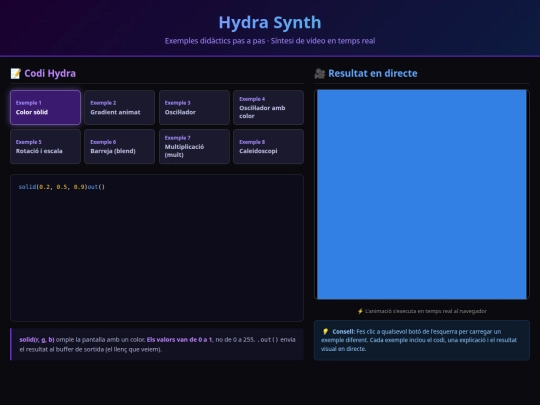
Task: Click the code line solid(0.2, 0.5, 0.9)
Action: (x=62, y=187)
